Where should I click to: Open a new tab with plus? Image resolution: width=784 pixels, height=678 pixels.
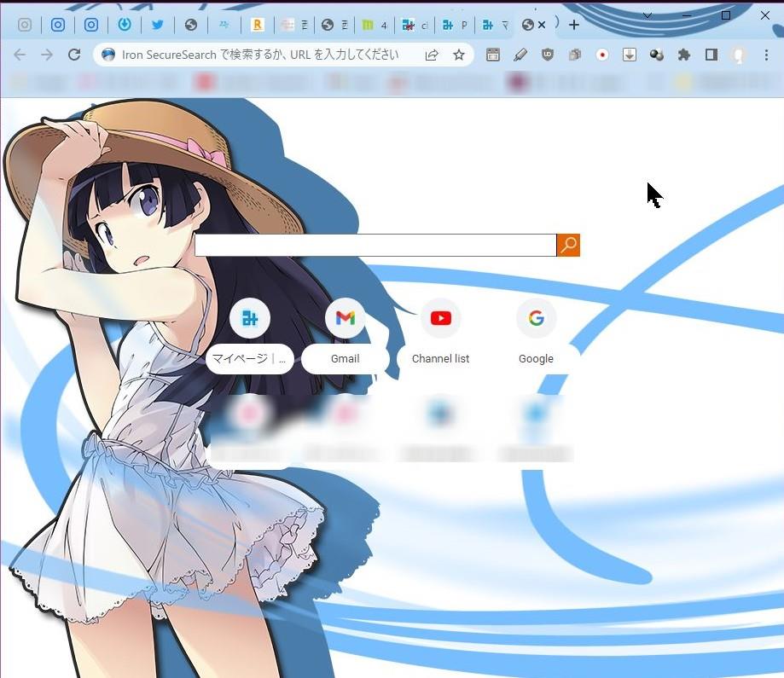(574, 25)
